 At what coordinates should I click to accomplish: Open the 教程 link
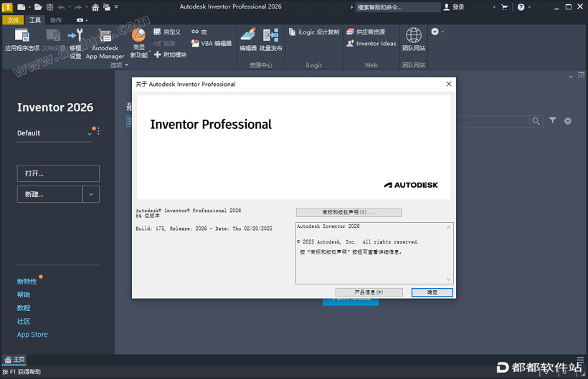tap(24, 308)
